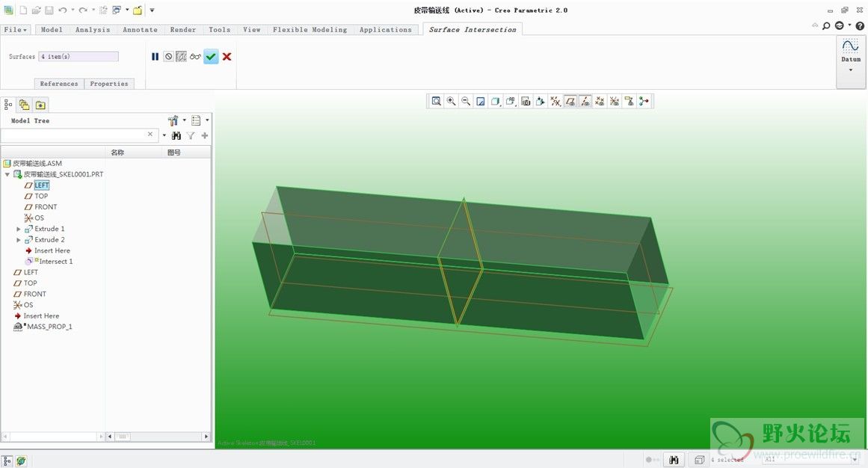
Task: Click the binoculars find icon in Model Tree
Action: 176,135
